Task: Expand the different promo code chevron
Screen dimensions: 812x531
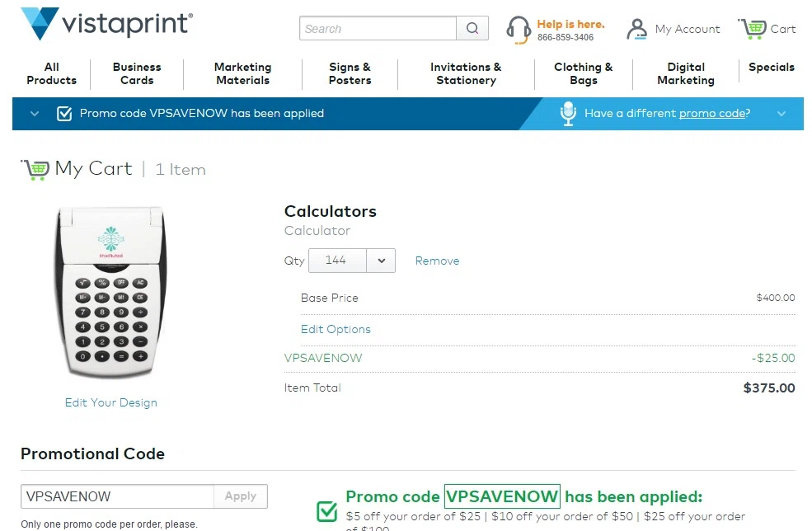Action: point(781,114)
